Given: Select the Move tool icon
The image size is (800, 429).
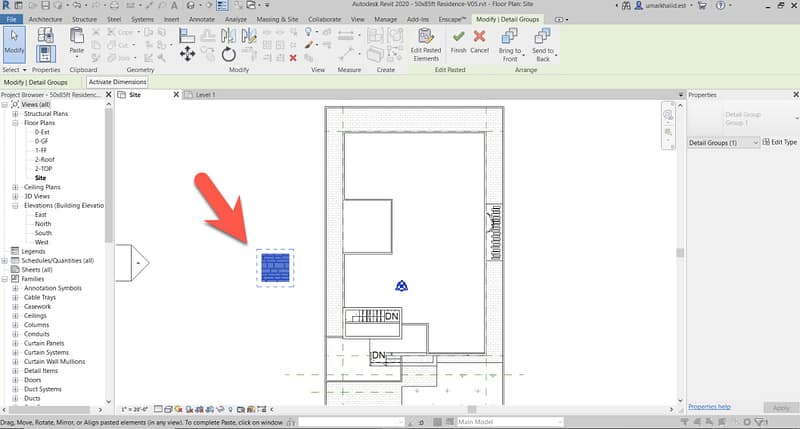Looking at the screenshot, I should pyautogui.click(x=186, y=35).
